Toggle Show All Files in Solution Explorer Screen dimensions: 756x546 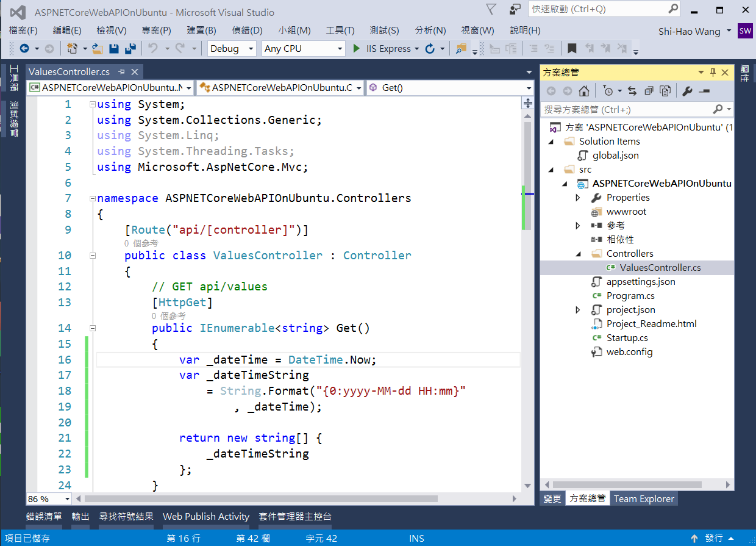coord(665,91)
